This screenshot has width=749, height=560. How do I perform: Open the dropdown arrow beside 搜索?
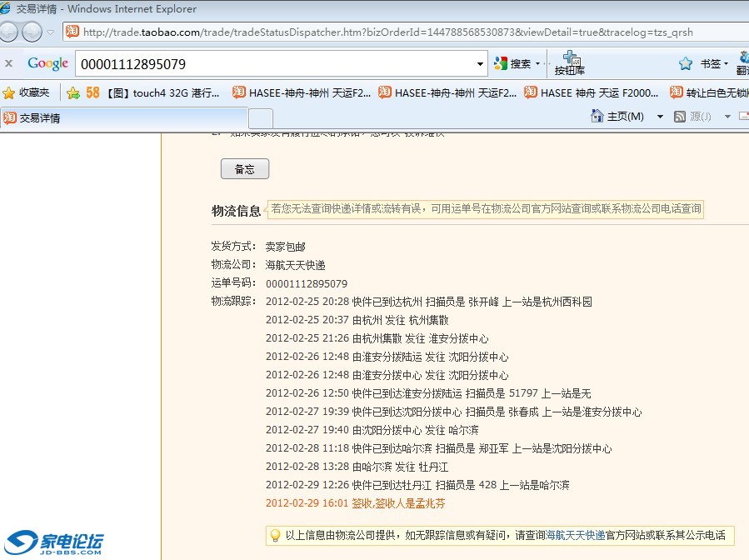pos(537,64)
